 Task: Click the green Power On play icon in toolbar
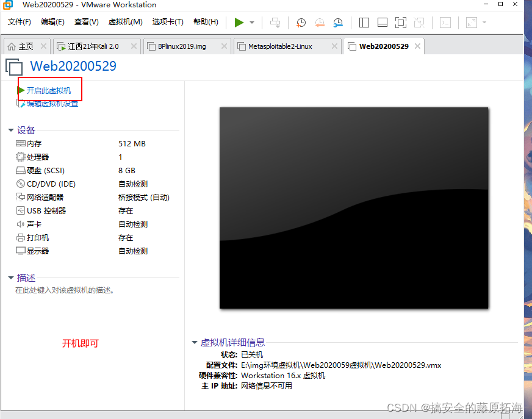(239, 23)
